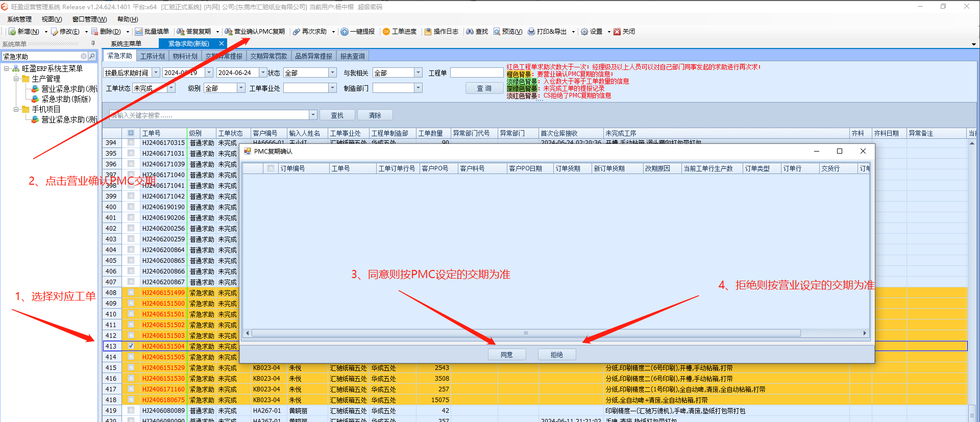
Task: Check the checkbox in row 400
Action: click(131, 207)
